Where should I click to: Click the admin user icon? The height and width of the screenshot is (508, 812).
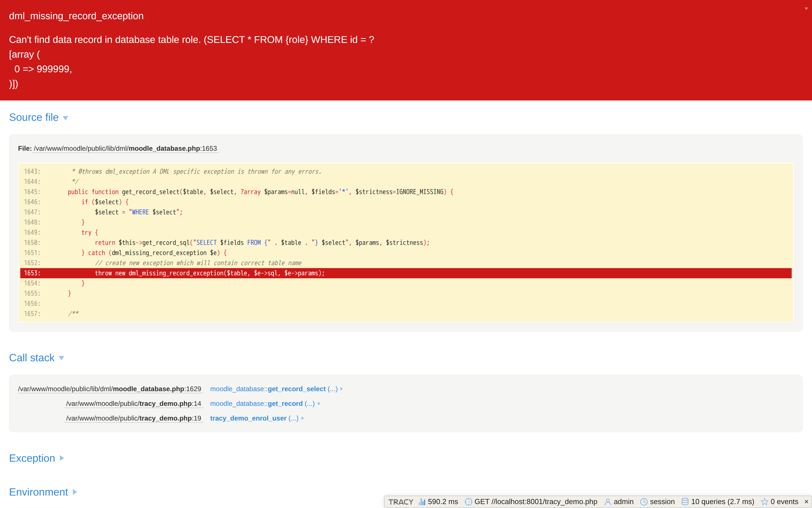pyautogui.click(x=608, y=502)
